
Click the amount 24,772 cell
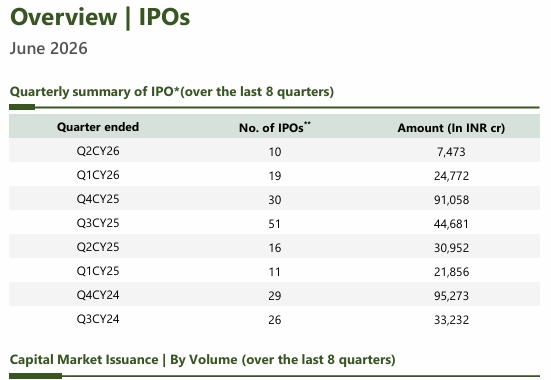point(451,176)
